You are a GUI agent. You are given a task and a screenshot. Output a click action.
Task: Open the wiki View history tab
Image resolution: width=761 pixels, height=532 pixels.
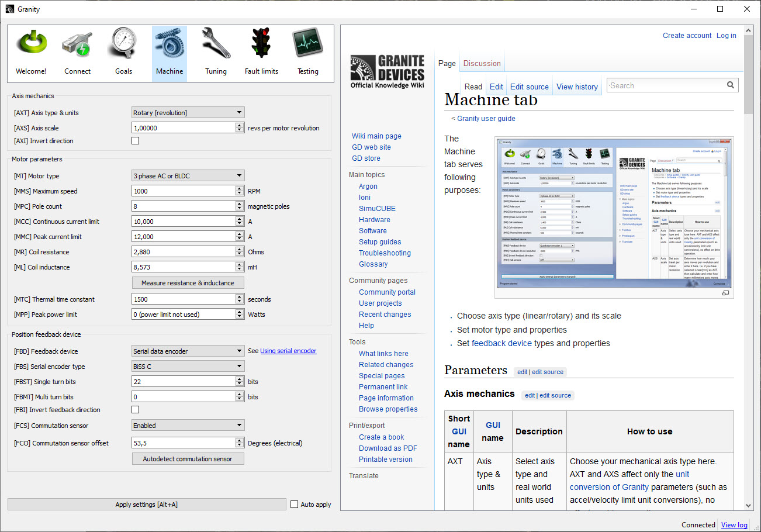click(x=577, y=87)
